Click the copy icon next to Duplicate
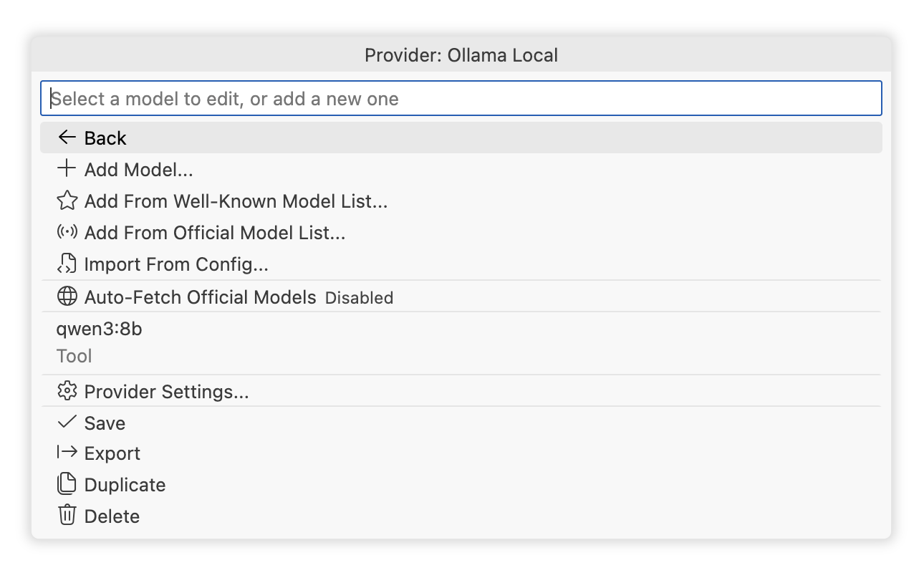Viewport: 924px width, 573px height. pos(67,484)
